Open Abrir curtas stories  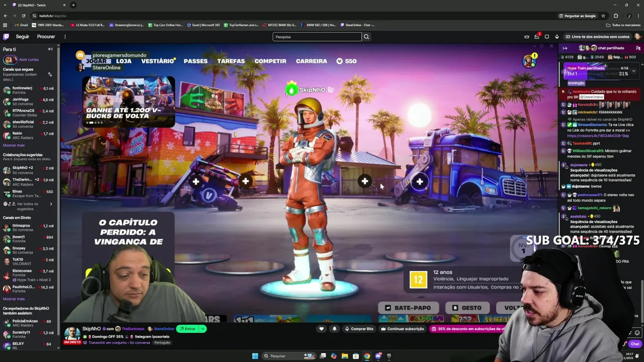coord(21,59)
